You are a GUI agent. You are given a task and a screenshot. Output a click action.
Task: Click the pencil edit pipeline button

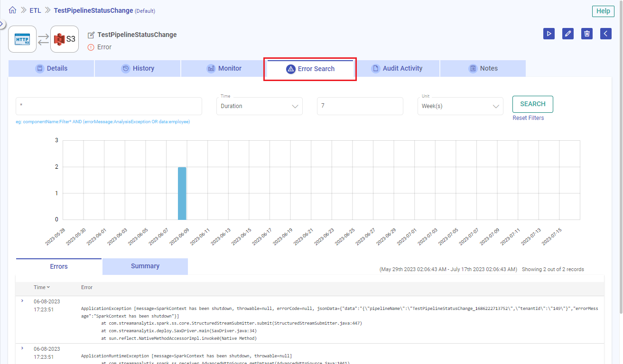pyautogui.click(x=567, y=33)
